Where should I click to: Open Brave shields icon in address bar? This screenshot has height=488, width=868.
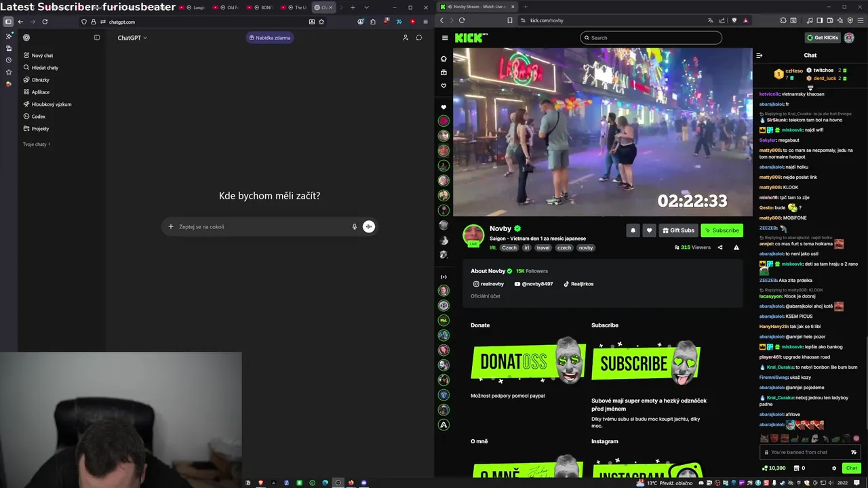734,20
